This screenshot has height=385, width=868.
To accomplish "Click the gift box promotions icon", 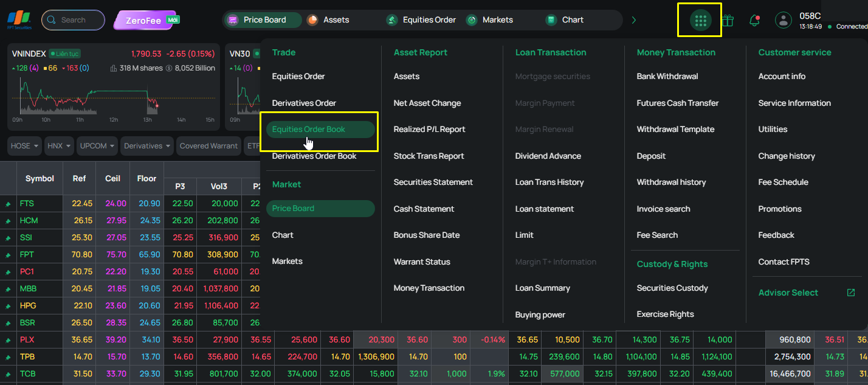I will click(727, 20).
